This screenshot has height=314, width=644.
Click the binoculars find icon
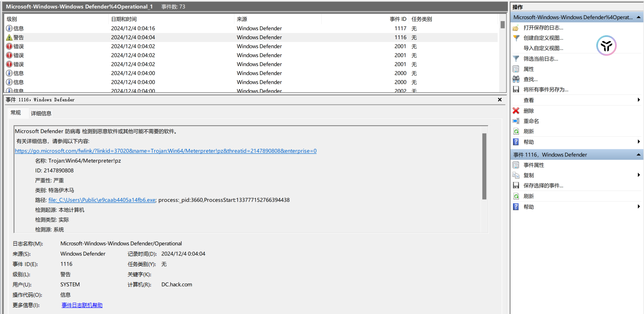[x=516, y=79]
